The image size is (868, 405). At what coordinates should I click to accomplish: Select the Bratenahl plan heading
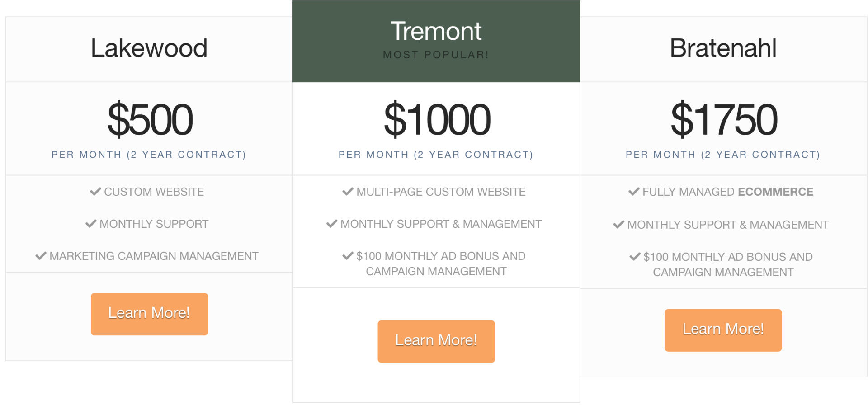click(x=723, y=48)
